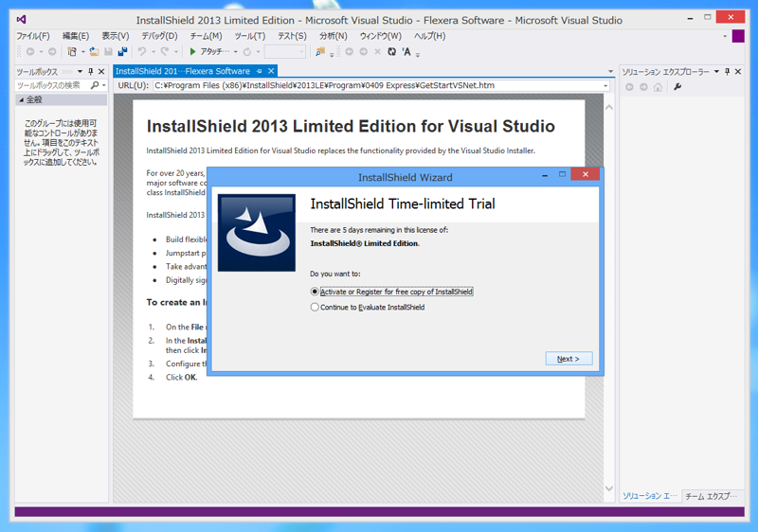
Task: Click the Navigate Backward toolbar arrow
Action: click(30, 52)
